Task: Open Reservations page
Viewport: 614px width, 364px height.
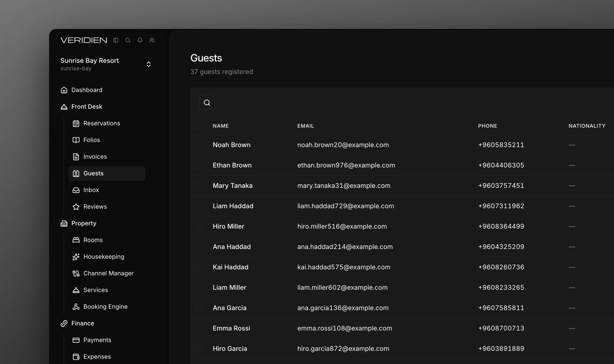Action: point(102,123)
